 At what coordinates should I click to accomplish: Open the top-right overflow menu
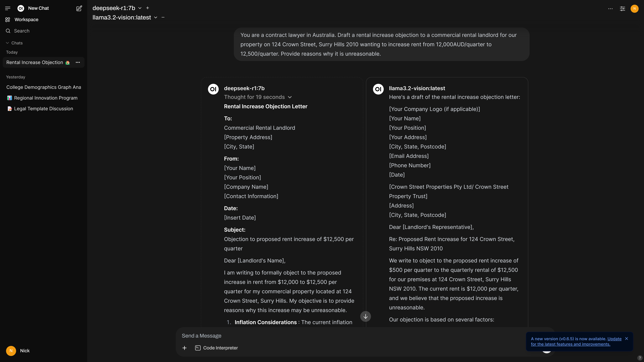click(610, 8)
